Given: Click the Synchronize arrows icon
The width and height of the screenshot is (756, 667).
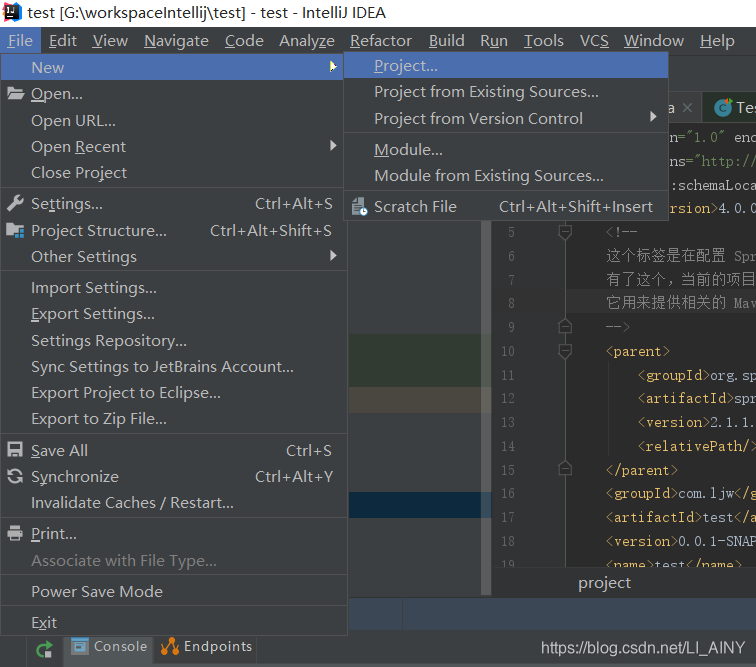Looking at the screenshot, I should pos(15,476).
